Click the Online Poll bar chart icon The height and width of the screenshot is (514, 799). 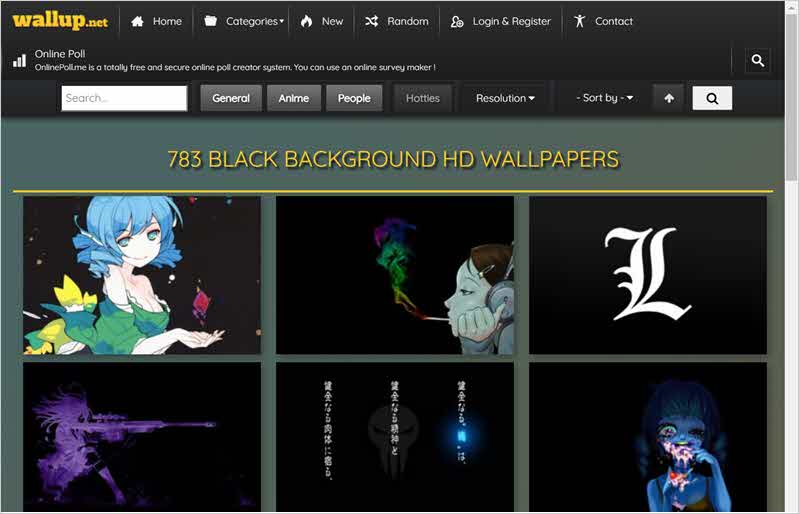pos(19,61)
